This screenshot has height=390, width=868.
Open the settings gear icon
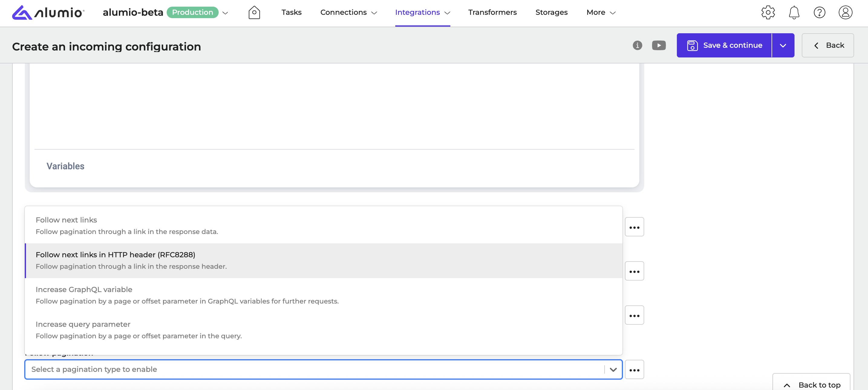[768, 12]
